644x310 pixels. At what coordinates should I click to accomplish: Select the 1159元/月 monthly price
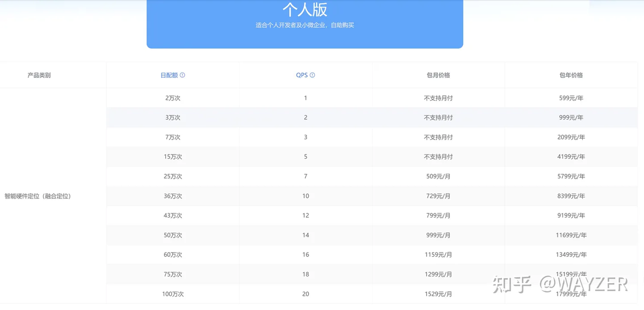(x=438, y=255)
